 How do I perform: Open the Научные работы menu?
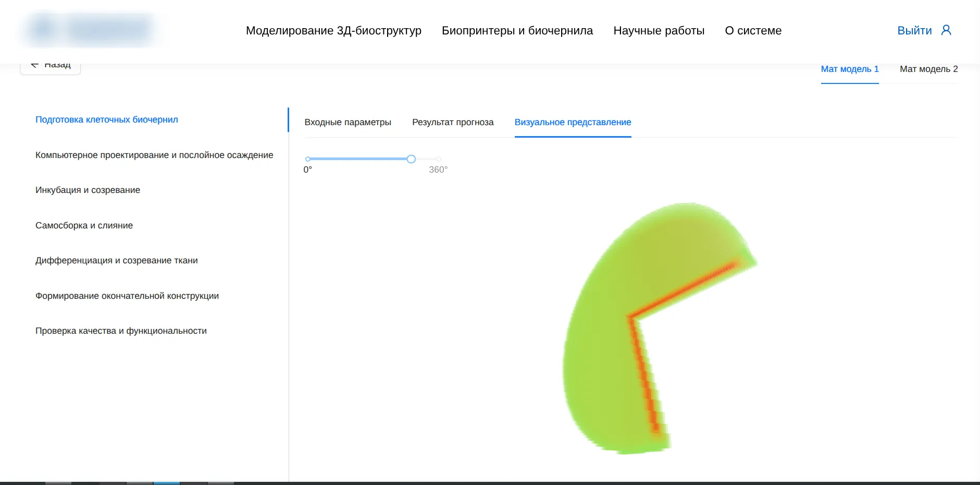659,30
